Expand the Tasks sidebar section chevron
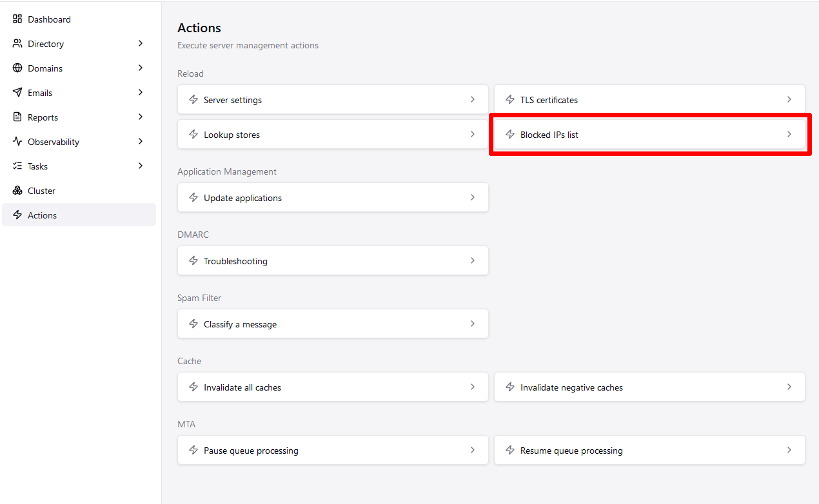This screenshot has width=819, height=504. [x=141, y=166]
